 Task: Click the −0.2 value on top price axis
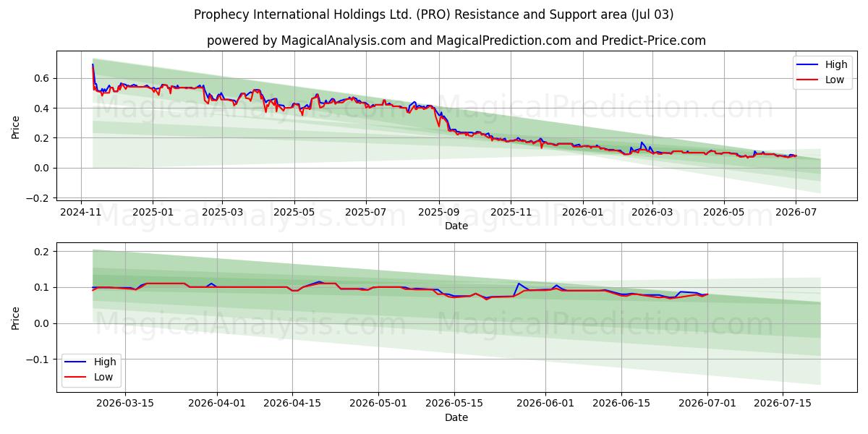tap(39, 198)
